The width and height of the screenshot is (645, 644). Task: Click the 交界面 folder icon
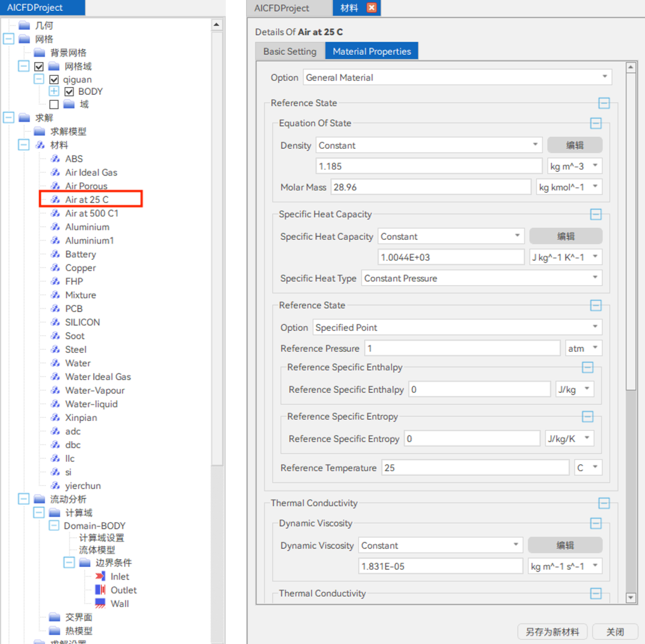[x=55, y=617]
